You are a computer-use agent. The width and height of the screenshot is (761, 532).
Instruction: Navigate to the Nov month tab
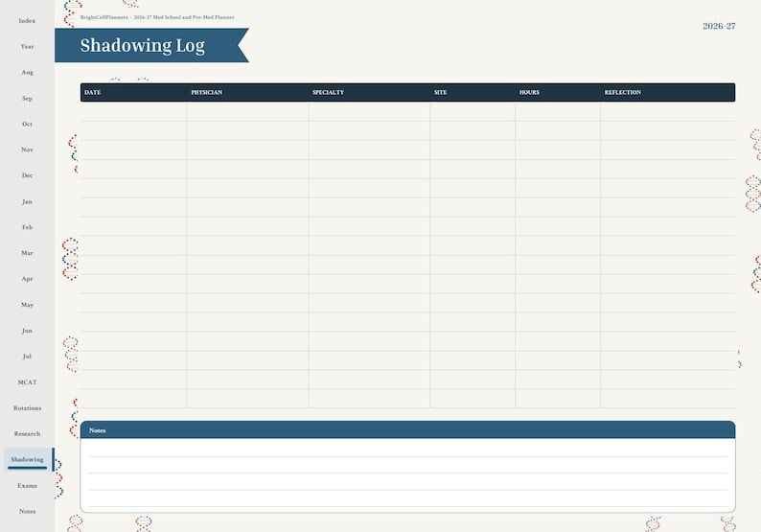pos(27,150)
